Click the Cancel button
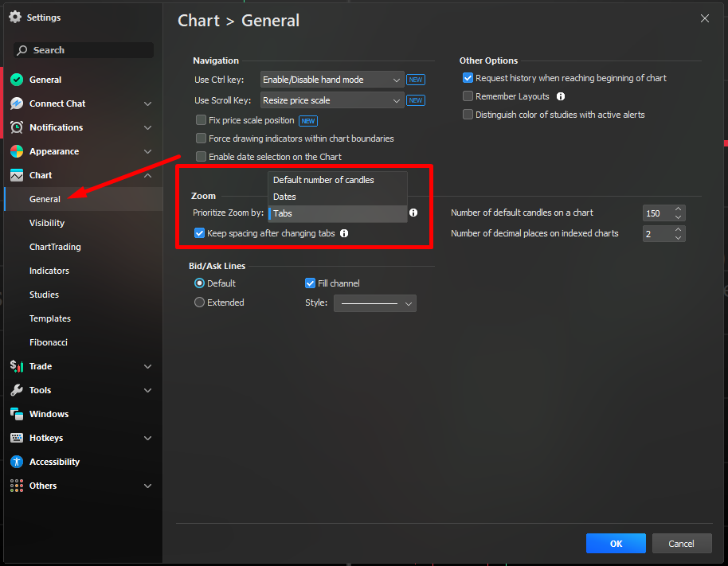Viewport: 728px width, 566px height. pyautogui.click(x=681, y=544)
